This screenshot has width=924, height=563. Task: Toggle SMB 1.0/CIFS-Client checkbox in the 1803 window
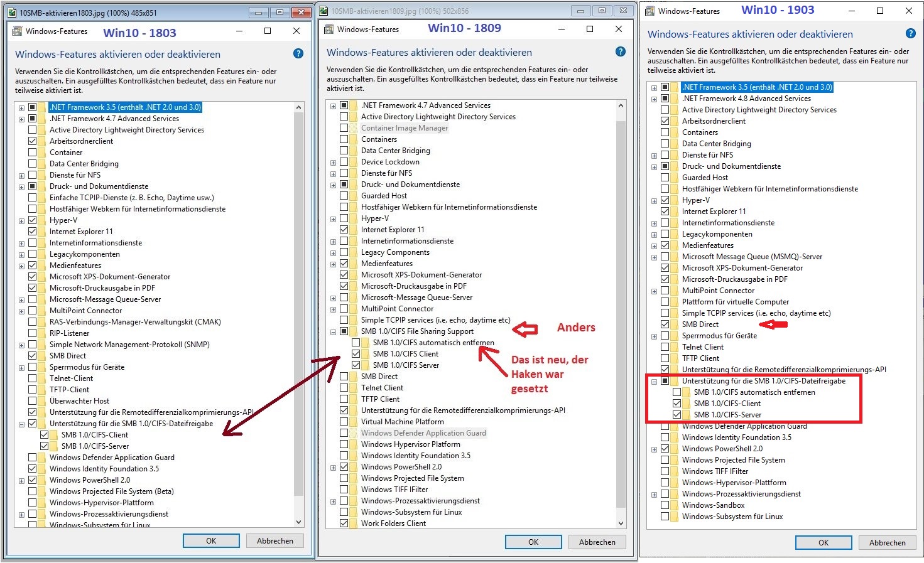coord(44,435)
